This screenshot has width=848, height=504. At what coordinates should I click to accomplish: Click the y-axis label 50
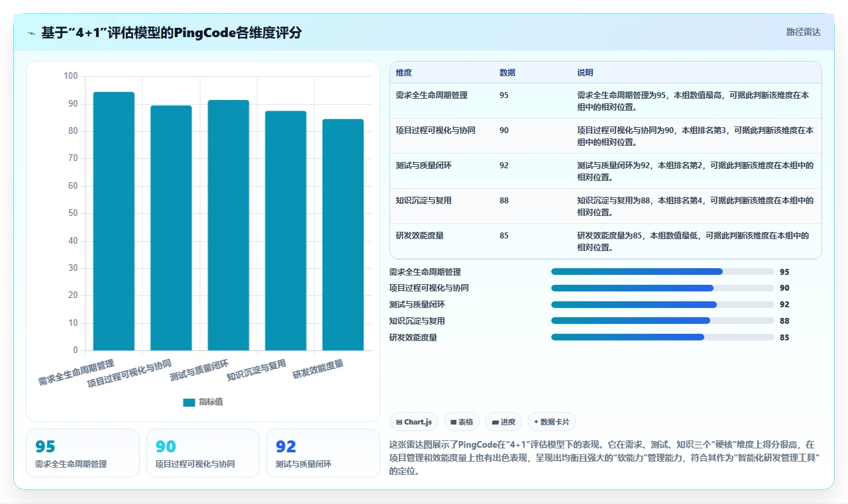[x=73, y=213]
